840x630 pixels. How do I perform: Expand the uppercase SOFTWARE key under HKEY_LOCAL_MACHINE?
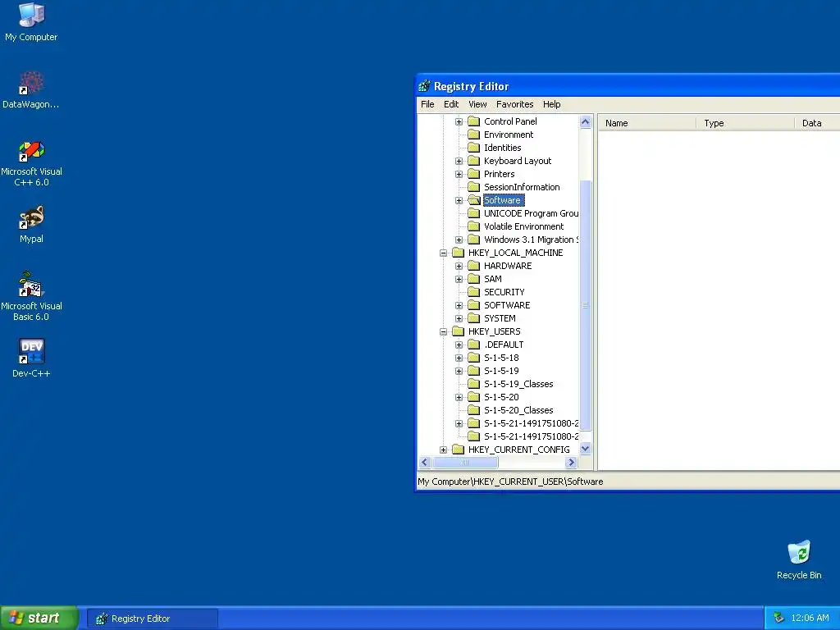point(459,305)
